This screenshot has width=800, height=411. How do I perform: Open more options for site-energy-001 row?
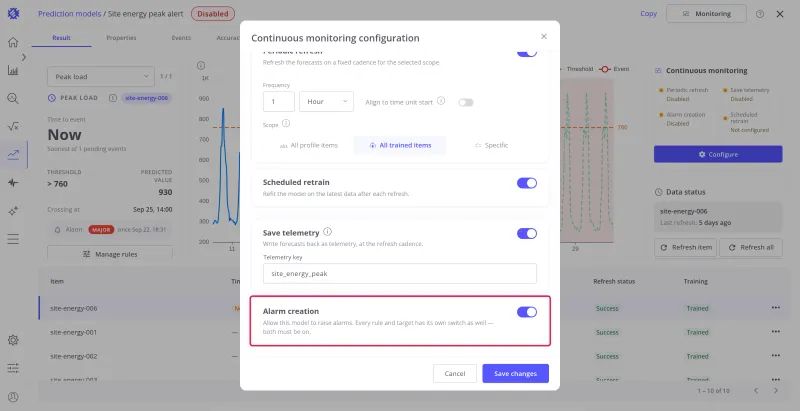776,332
